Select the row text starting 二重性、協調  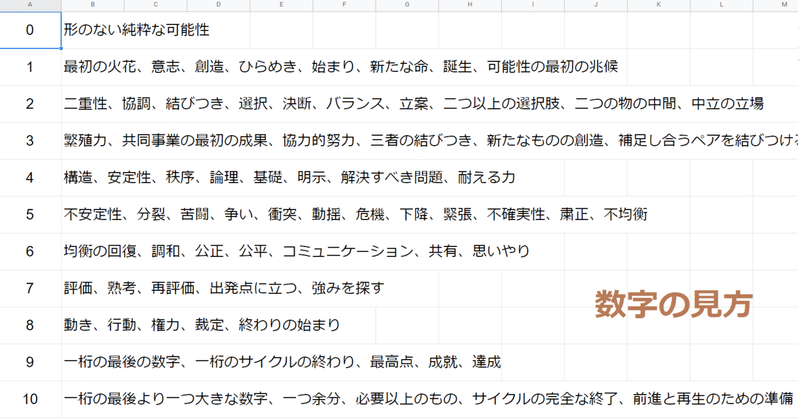[x=414, y=104]
